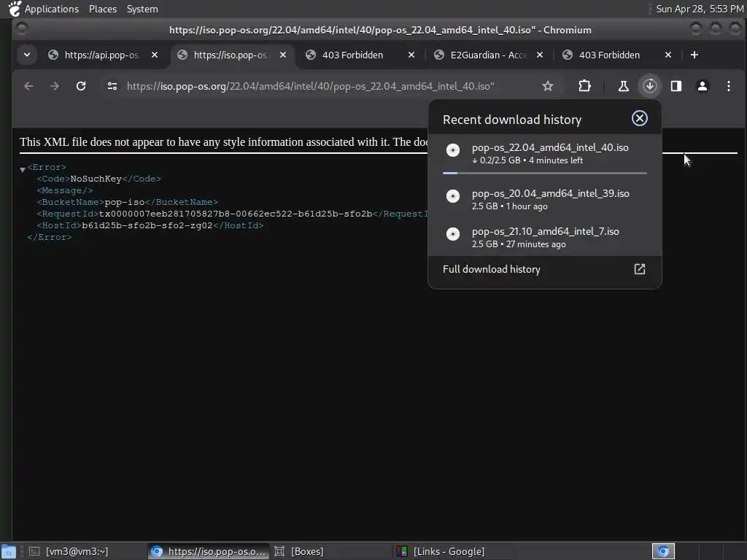This screenshot has width=747, height=560.
Task: Click disc icon of pop-os_20.04 download
Action: (x=453, y=195)
